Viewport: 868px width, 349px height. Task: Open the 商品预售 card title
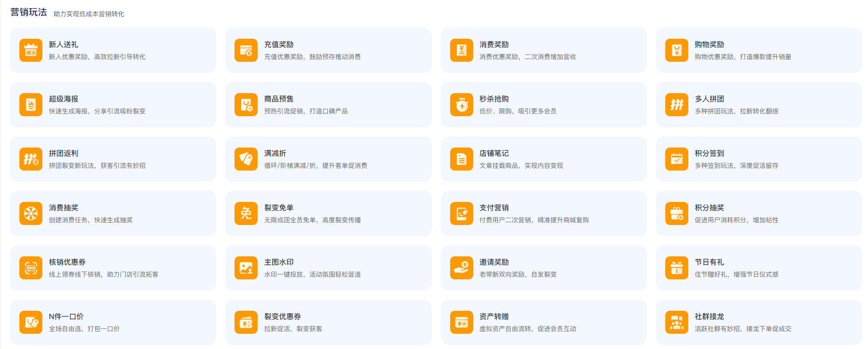point(279,99)
